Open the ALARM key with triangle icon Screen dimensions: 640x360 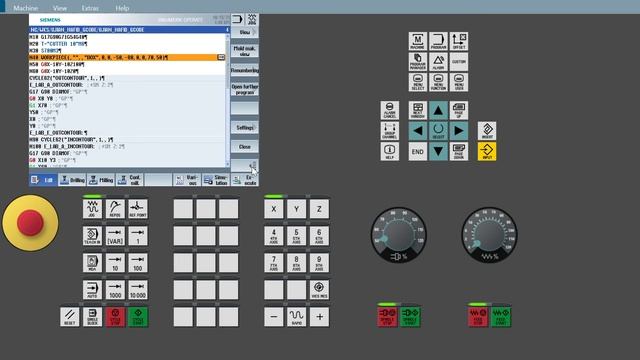(438, 62)
